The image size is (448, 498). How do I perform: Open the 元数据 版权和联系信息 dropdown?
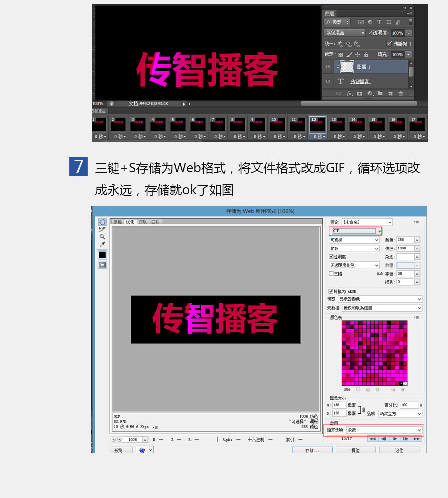tap(382, 308)
